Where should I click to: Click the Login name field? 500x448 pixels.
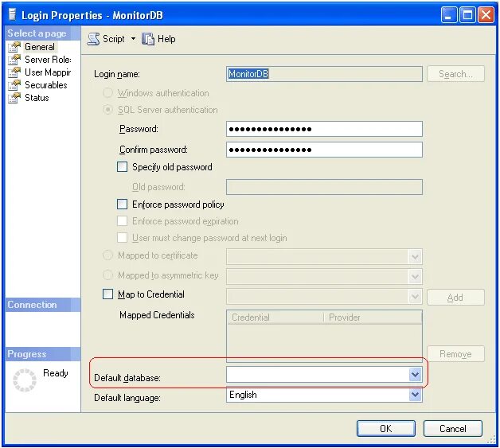tap(324, 74)
